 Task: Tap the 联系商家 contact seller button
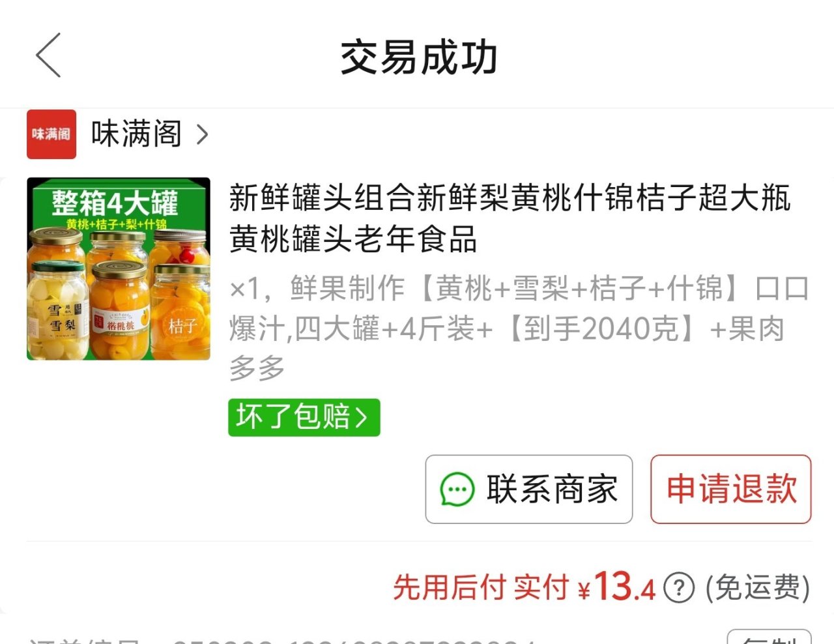pyautogui.click(x=529, y=489)
